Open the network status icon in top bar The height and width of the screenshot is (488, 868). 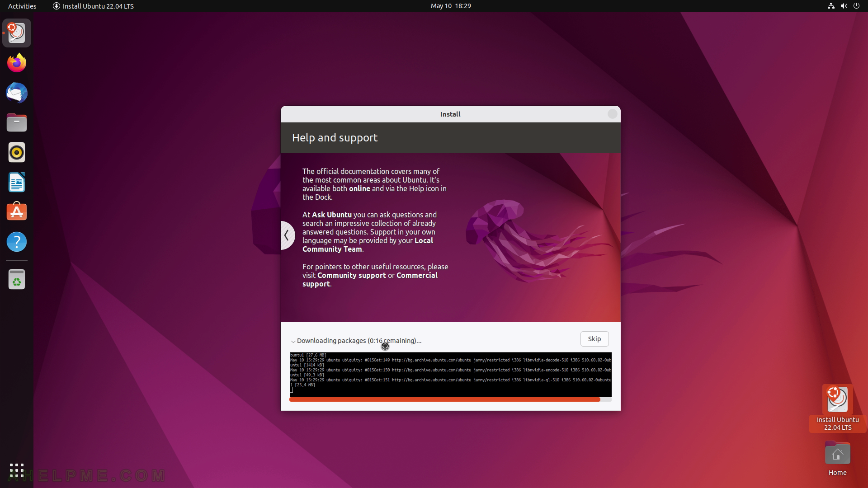point(831,6)
